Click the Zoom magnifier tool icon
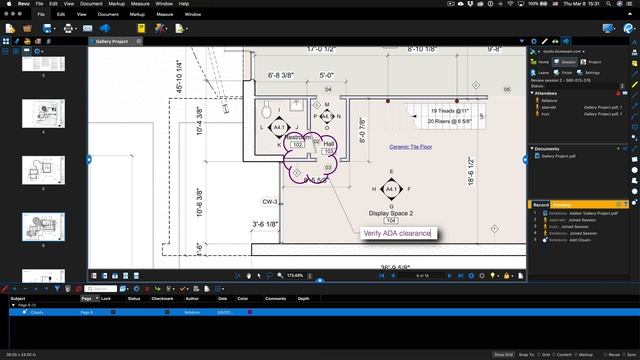Image resolution: width=640 pixels, height=360 pixels. (280, 276)
